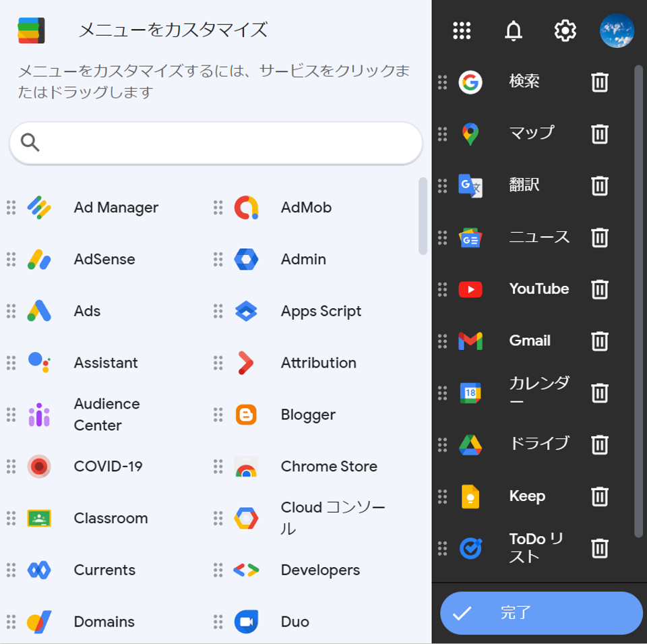Viewport: 647px width, 644px height.
Task: Add the Classroom icon
Action: click(39, 518)
